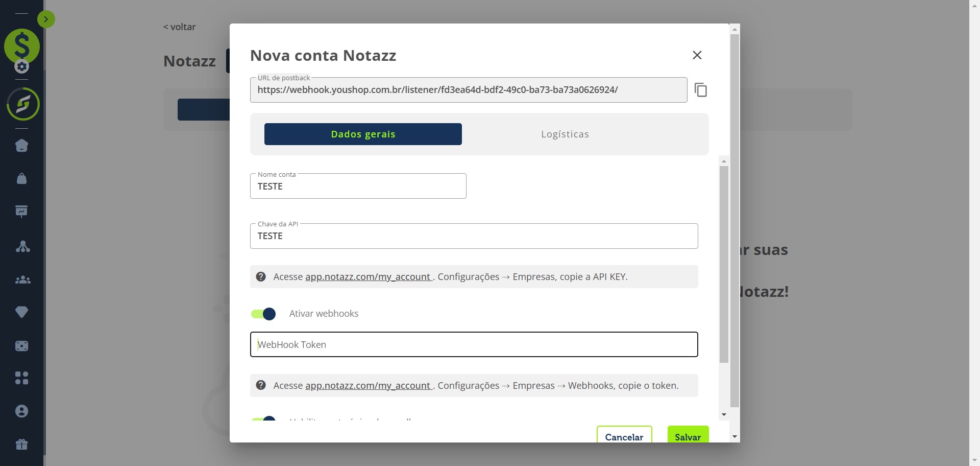
Task: Click the dialog outer scrollbar down arrow
Action: 735,437
